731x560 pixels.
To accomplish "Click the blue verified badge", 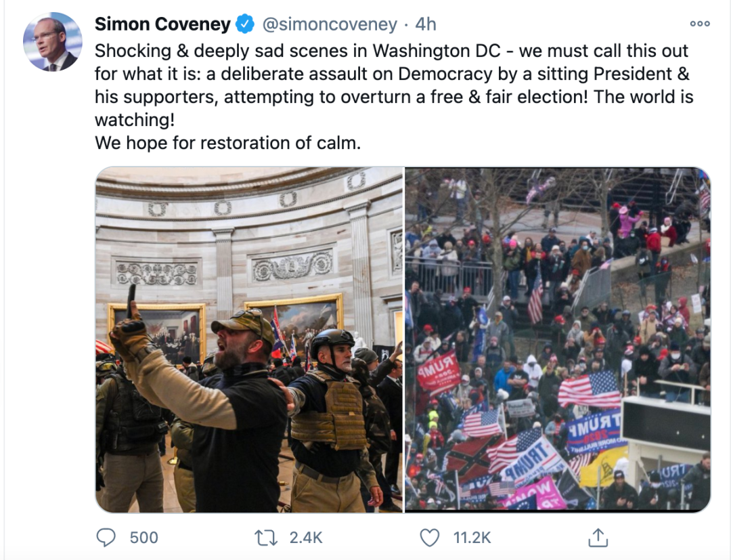I will coord(245,24).
